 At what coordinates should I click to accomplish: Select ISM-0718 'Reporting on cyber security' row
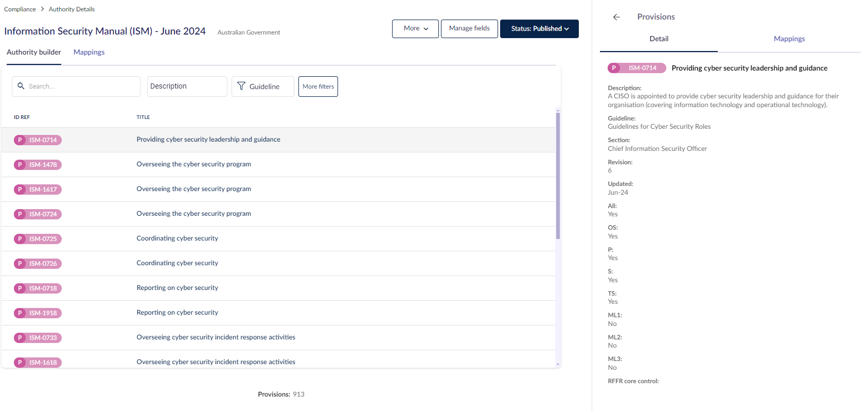(278, 288)
